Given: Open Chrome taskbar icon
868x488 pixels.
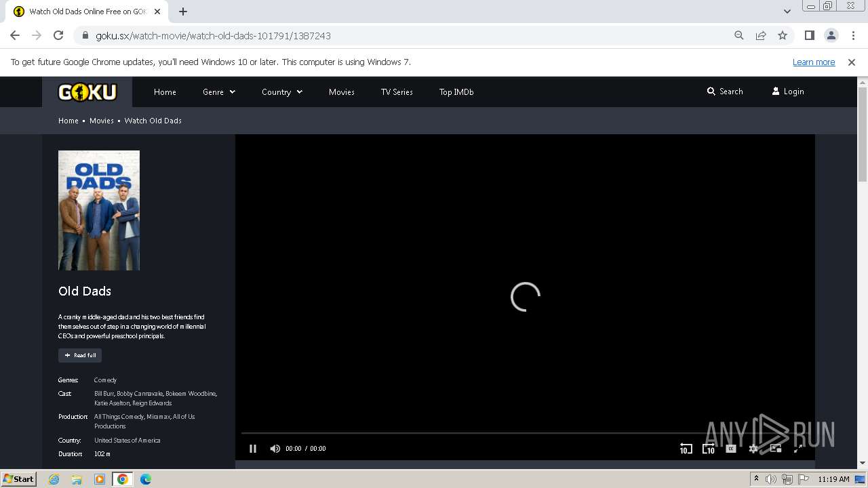Looking at the screenshot, I should (123, 479).
